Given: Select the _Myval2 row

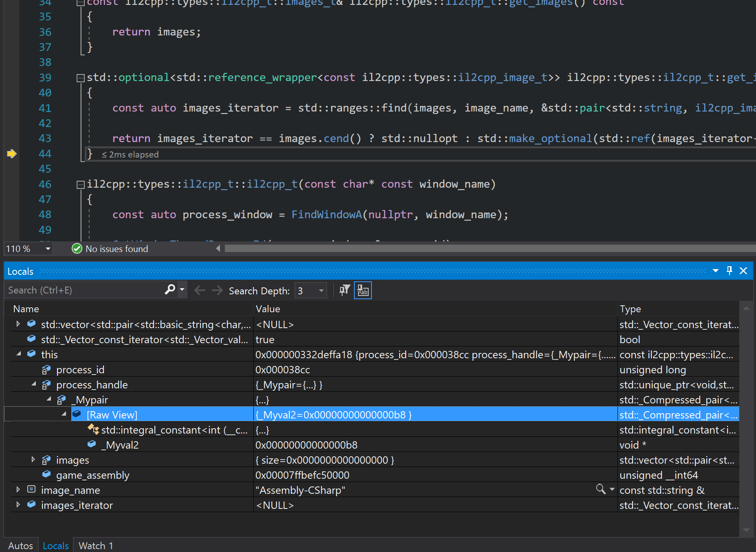Looking at the screenshot, I should point(375,445).
